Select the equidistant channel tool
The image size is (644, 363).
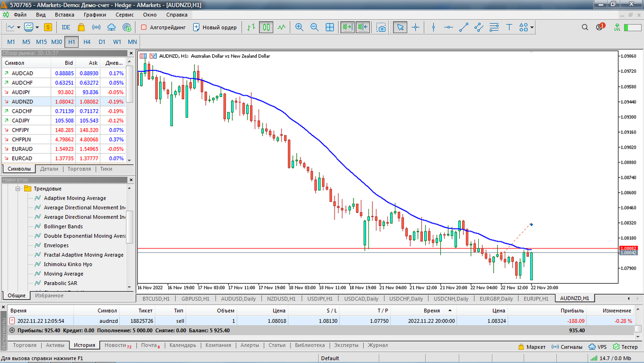479,27
